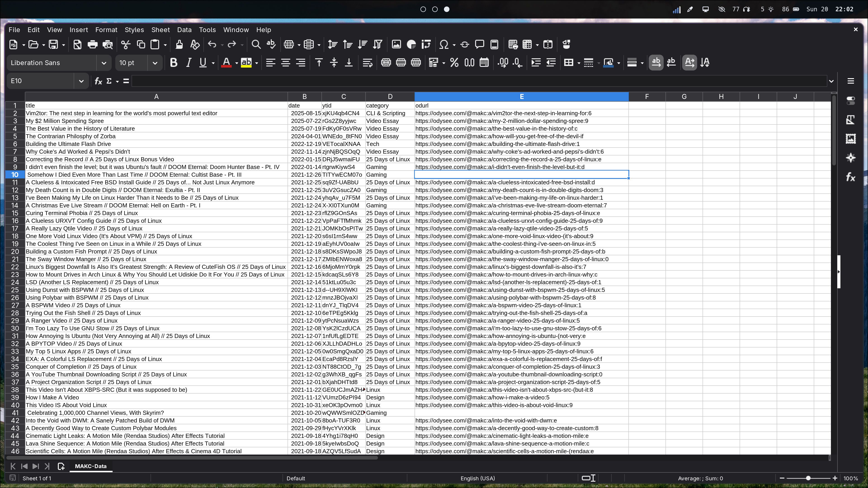Click the Undo arrow icon
The height and width of the screenshot is (488, 868).
(x=212, y=45)
